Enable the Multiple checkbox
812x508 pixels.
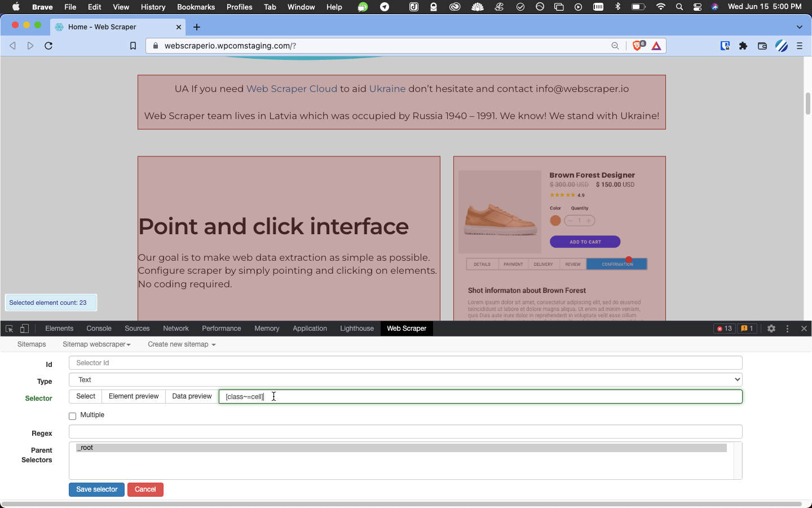tap(73, 416)
